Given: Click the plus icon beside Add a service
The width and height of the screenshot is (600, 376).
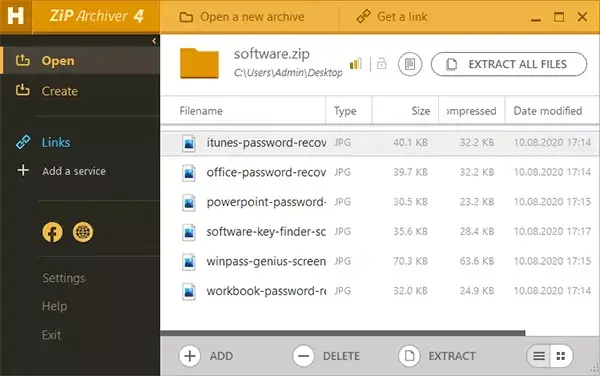Looking at the screenshot, I should 23,170.
